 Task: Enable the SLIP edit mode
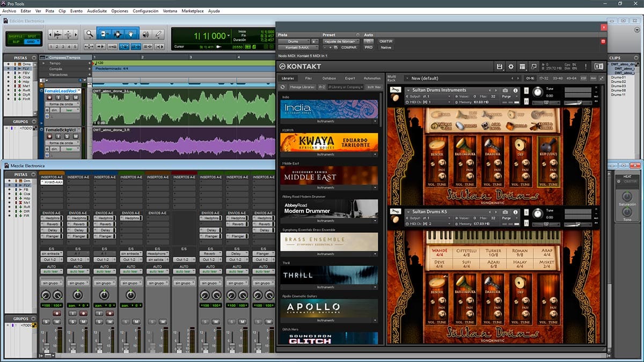click(x=16, y=41)
